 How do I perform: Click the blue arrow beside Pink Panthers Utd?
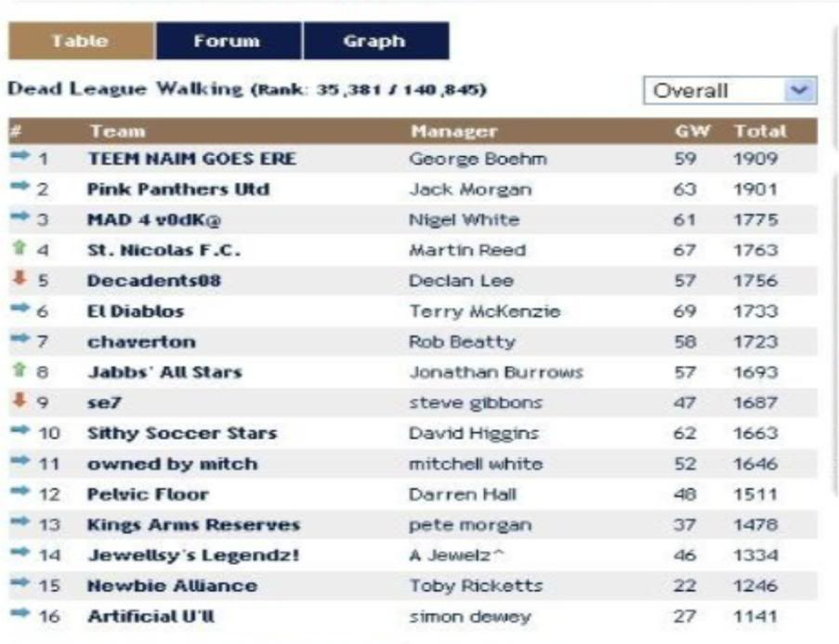[x=20, y=189]
